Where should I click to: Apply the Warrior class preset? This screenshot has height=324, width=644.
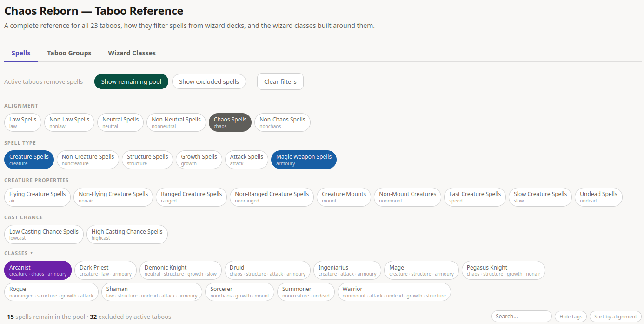pyautogui.click(x=394, y=292)
